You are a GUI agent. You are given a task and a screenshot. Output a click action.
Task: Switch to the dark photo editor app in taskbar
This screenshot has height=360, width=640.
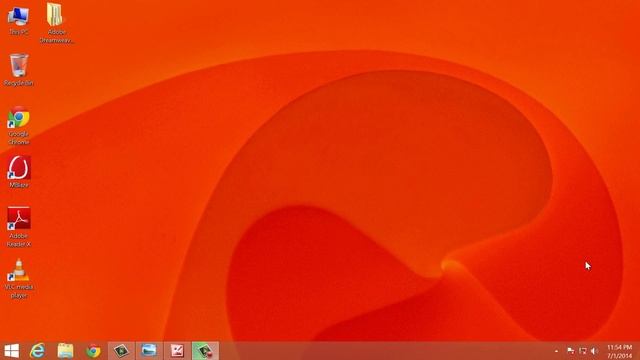121,351
